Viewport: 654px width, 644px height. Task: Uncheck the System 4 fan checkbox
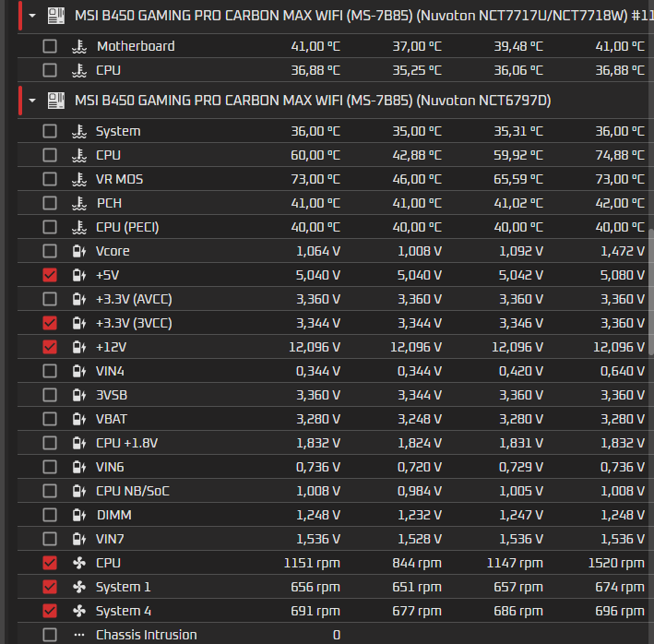point(50,611)
